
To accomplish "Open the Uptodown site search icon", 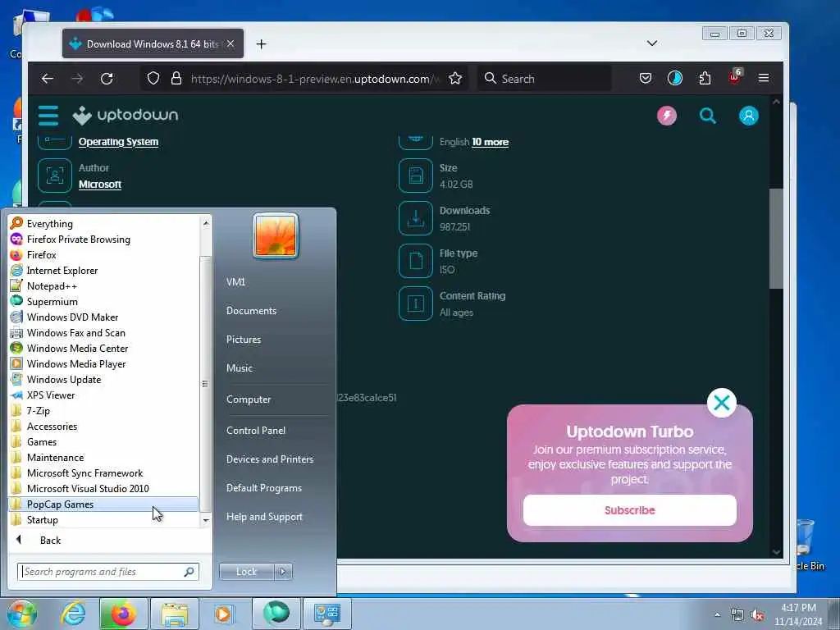I will point(708,116).
